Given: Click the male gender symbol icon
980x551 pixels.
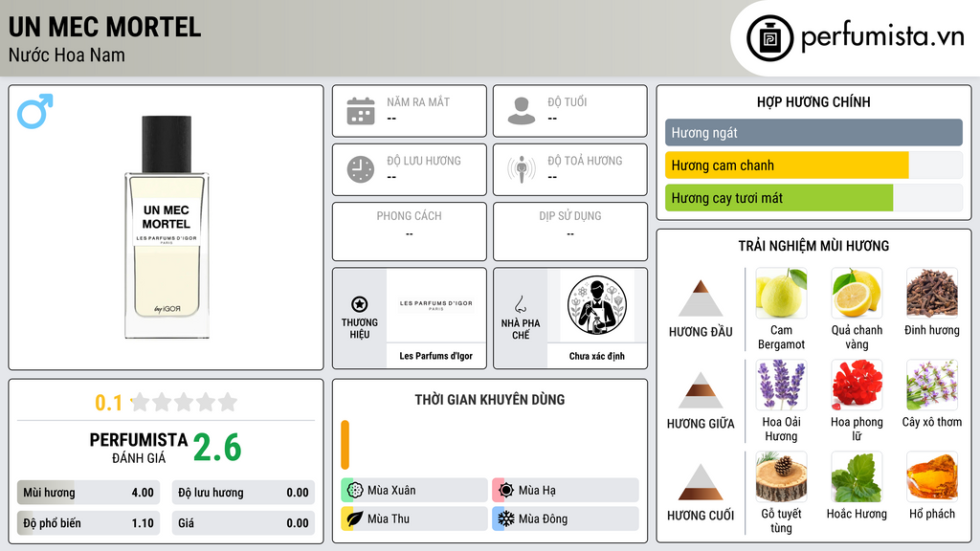Looking at the screenshot, I should (35, 111).
